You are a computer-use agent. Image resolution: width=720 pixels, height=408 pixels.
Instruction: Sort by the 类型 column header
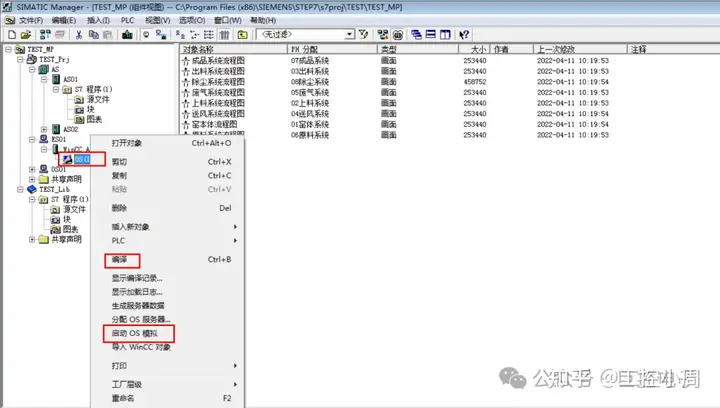click(418, 49)
